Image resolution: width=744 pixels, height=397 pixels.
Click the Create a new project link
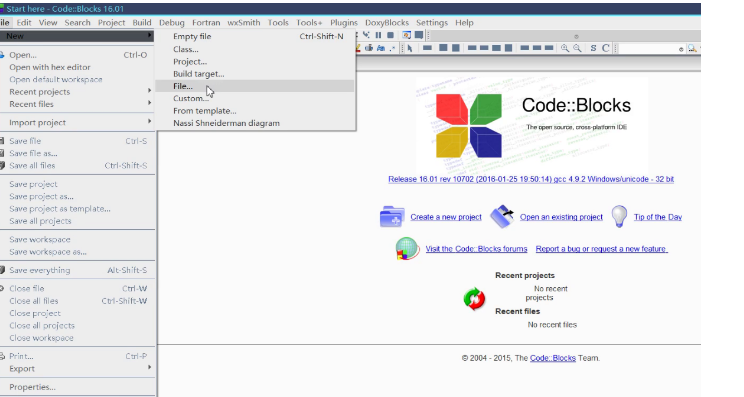click(446, 217)
